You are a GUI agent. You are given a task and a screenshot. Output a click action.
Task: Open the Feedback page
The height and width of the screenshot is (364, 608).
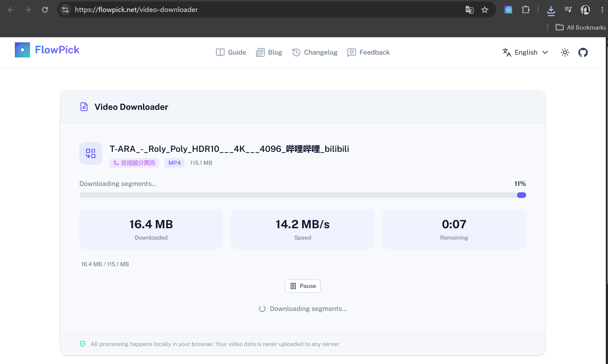coord(368,52)
